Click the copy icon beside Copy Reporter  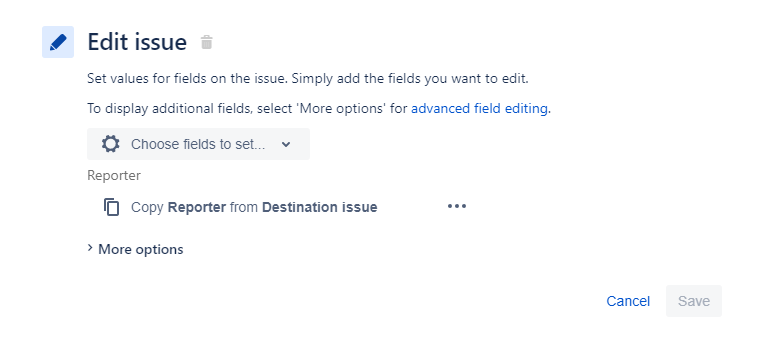[111, 207]
